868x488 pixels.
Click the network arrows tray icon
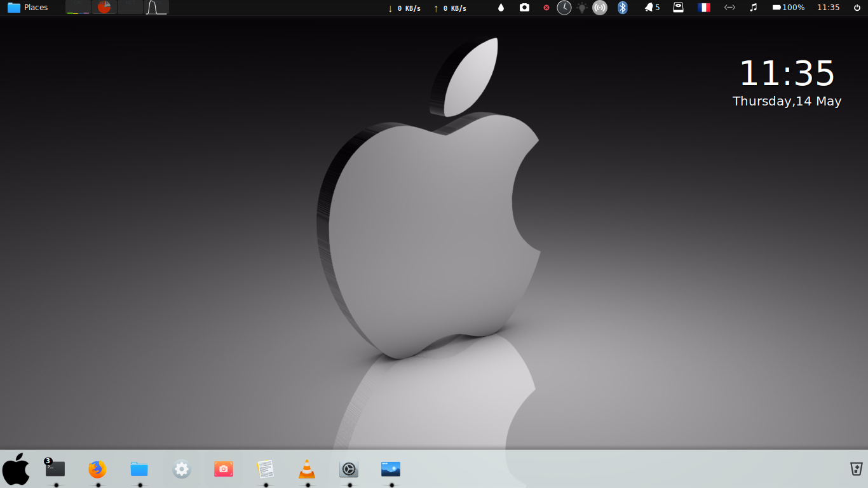[x=729, y=8]
